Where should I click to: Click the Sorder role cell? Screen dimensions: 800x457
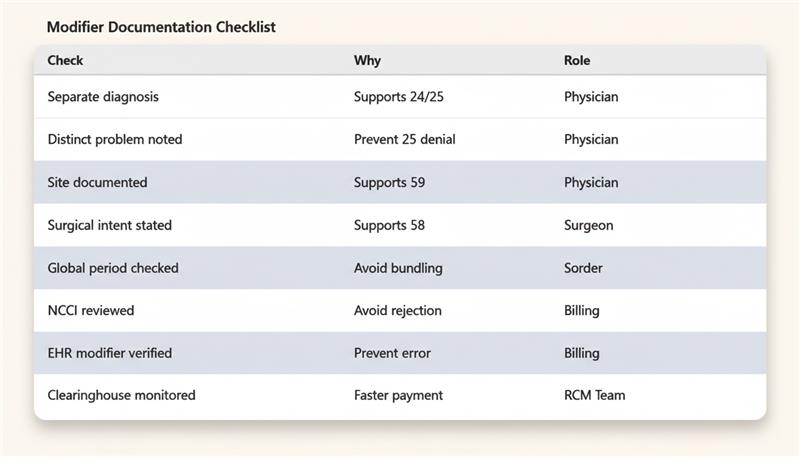(x=584, y=268)
